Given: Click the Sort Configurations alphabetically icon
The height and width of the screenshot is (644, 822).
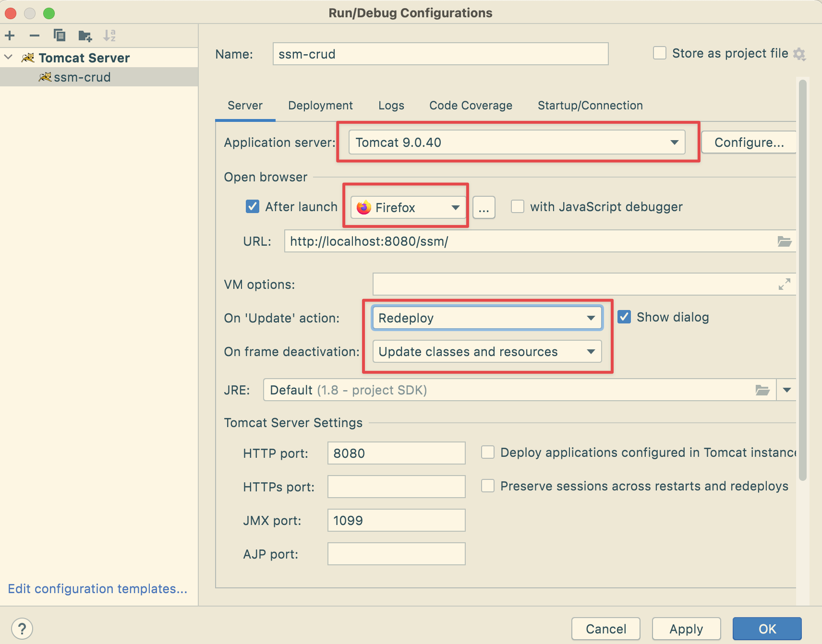Looking at the screenshot, I should click(x=109, y=36).
